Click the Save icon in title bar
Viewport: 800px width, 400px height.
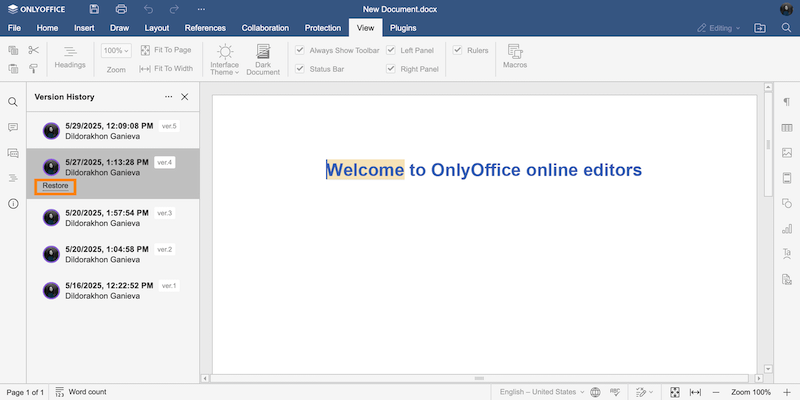[x=94, y=9]
